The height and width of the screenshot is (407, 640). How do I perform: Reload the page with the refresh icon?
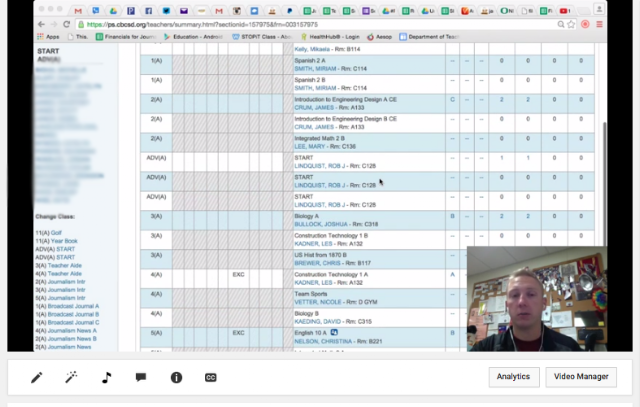[x=67, y=24]
